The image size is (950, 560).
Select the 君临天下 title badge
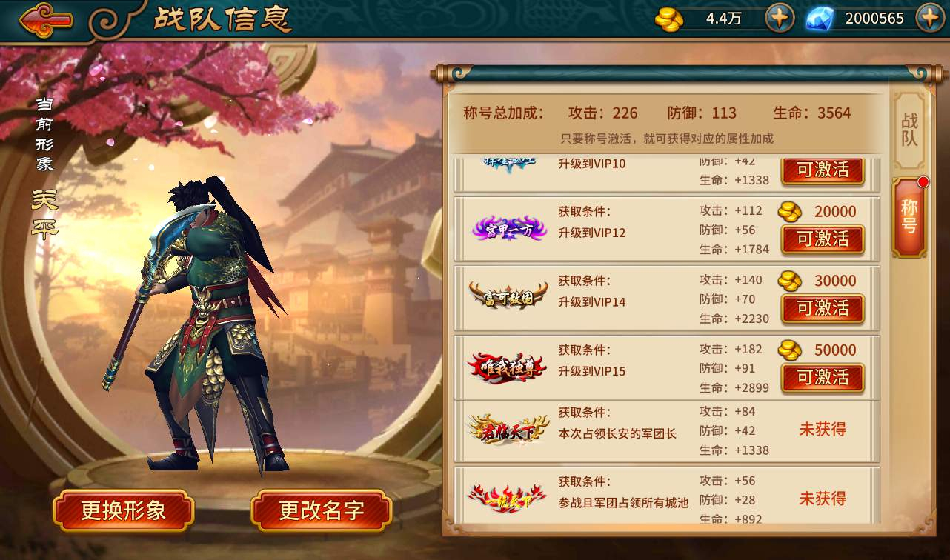[508, 429]
